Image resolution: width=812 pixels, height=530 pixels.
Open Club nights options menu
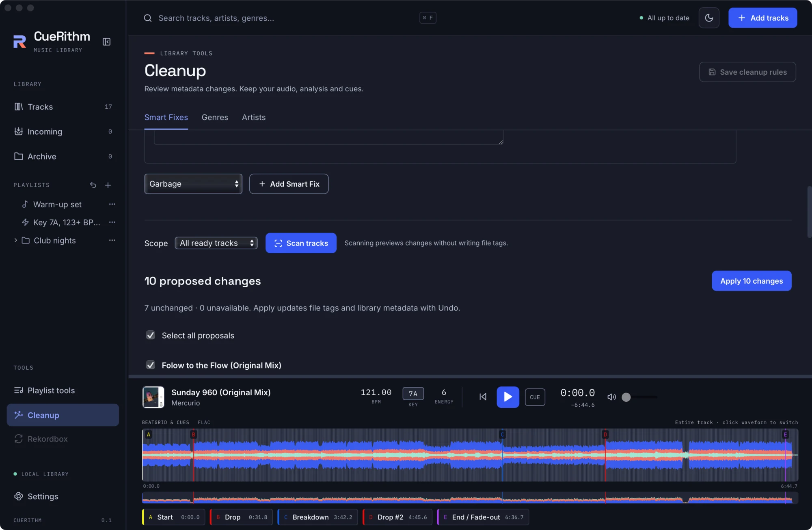pos(112,240)
